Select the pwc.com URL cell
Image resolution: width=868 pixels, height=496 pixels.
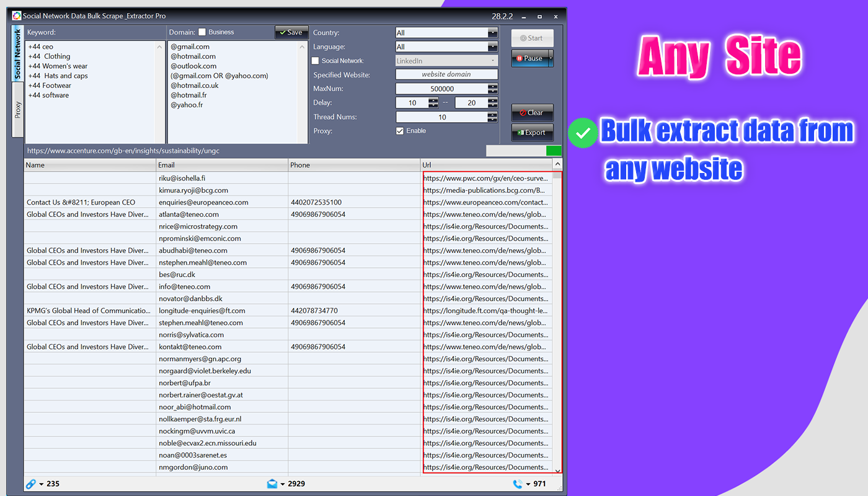(x=485, y=179)
